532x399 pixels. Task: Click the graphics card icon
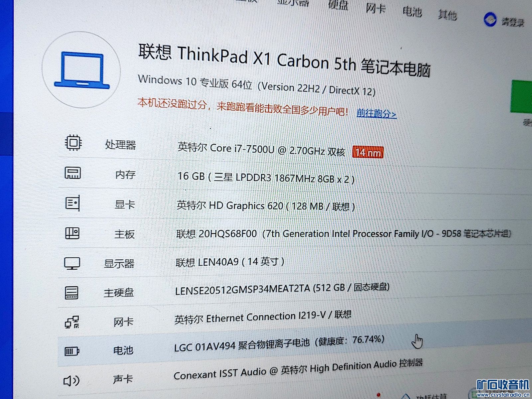click(x=72, y=203)
